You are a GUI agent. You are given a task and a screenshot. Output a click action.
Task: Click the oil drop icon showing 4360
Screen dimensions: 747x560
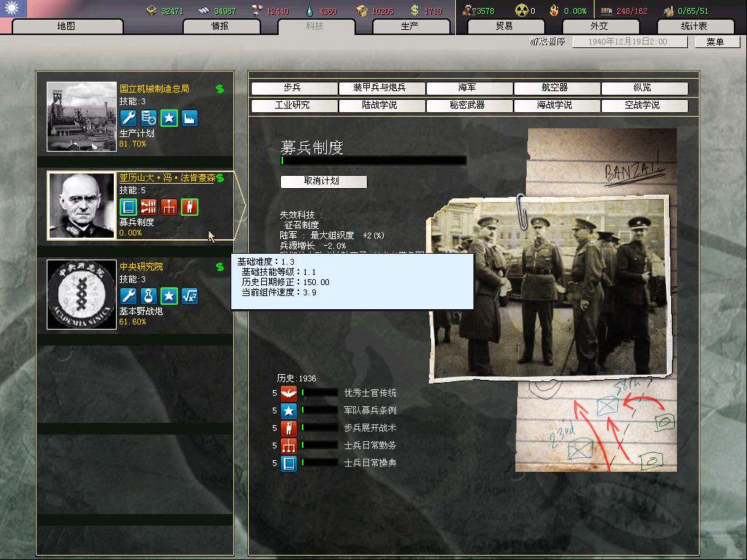coord(310,10)
